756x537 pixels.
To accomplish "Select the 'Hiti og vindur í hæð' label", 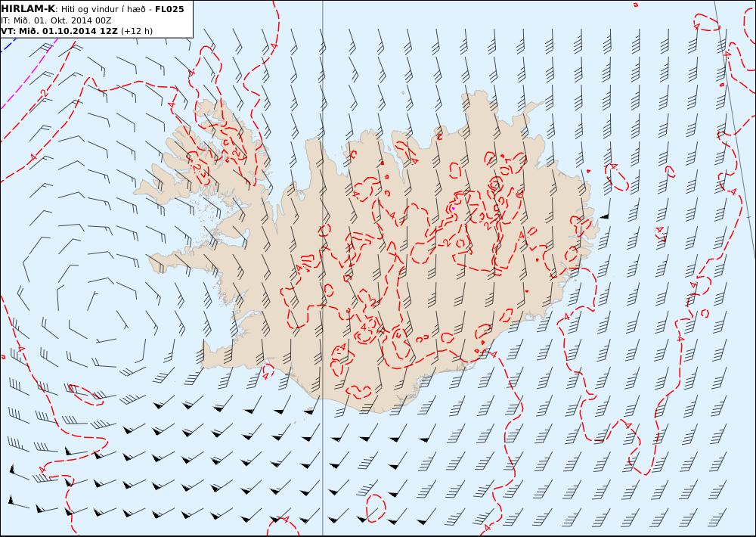I will (x=102, y=9).
